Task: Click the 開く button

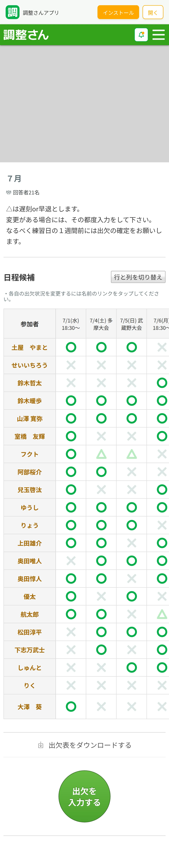Action: [x=153, y=12]
